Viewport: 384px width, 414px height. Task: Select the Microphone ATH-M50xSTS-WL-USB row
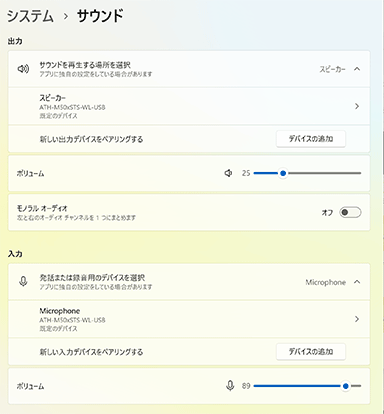[x=189, y=319]
